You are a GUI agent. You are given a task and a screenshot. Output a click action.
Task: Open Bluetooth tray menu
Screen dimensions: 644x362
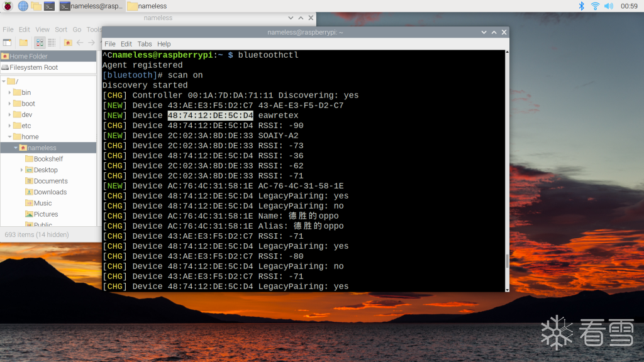[581, 6]
